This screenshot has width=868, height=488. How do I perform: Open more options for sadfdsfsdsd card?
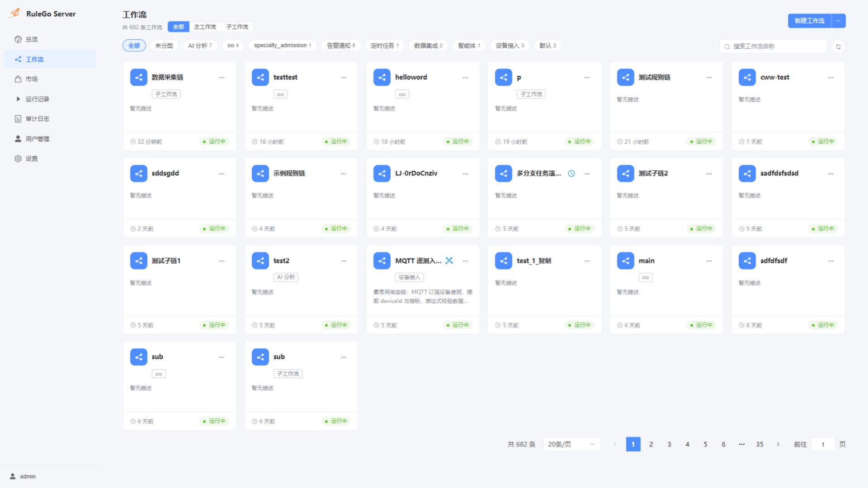(830, 174)
